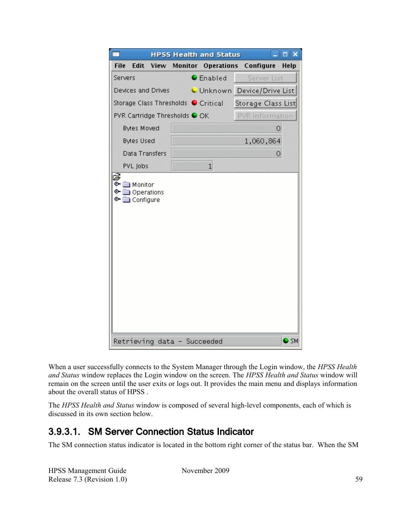This screenshot has height=532, width=411.
Task: Click the 'Devices and Drives' label
Action: pos(141,90)
